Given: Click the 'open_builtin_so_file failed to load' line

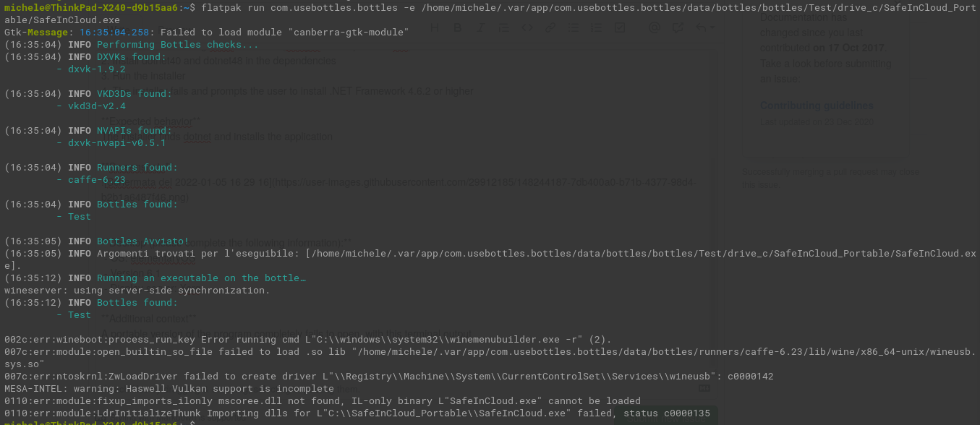Looking at the screenshot, I should [x=490, y=358].
